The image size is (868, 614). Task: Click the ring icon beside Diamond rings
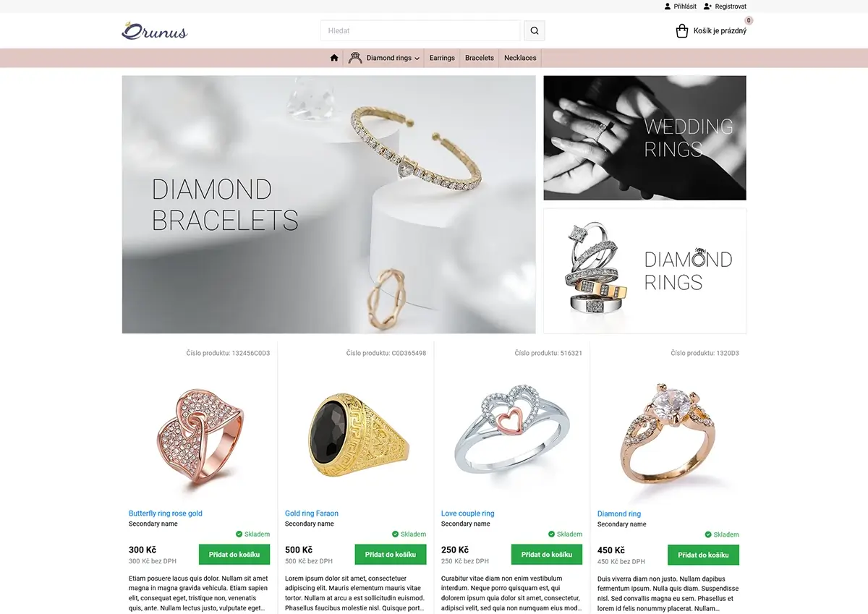355,58
